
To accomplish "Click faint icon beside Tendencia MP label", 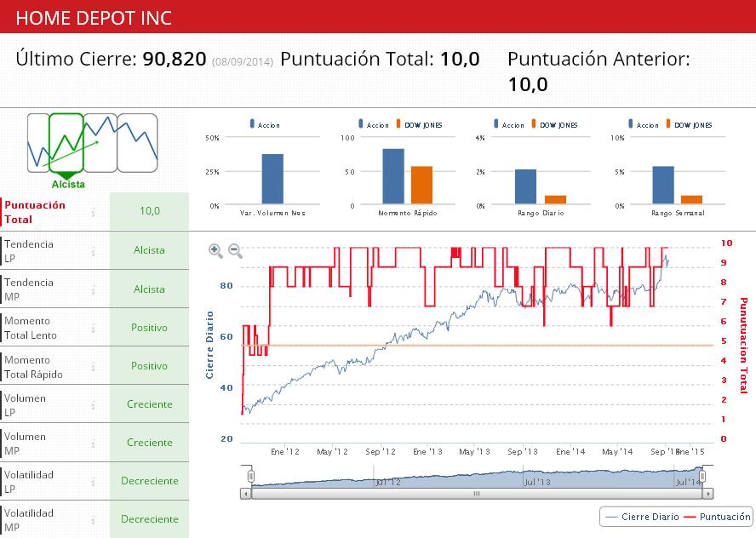I will [x=93, y=289].
